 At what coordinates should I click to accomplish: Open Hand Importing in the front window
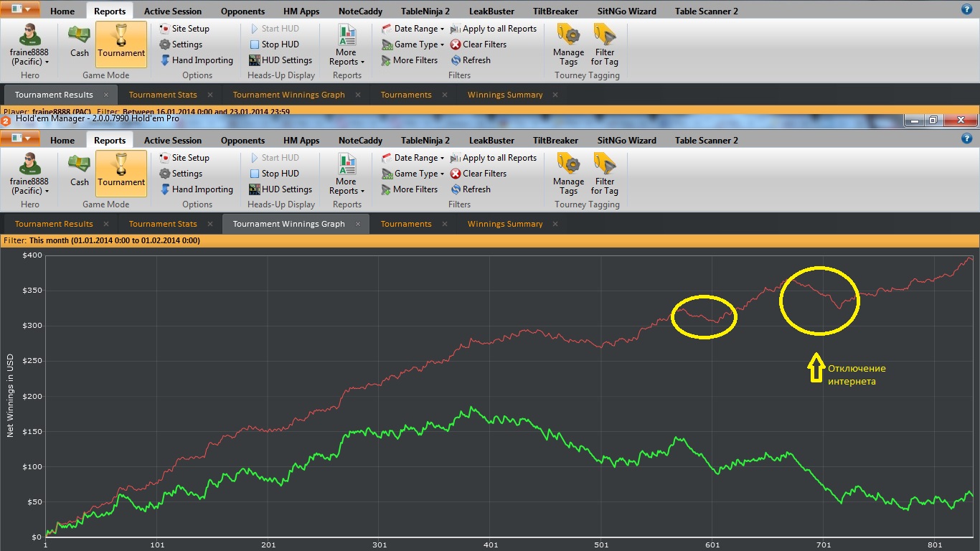pos(196,189)
